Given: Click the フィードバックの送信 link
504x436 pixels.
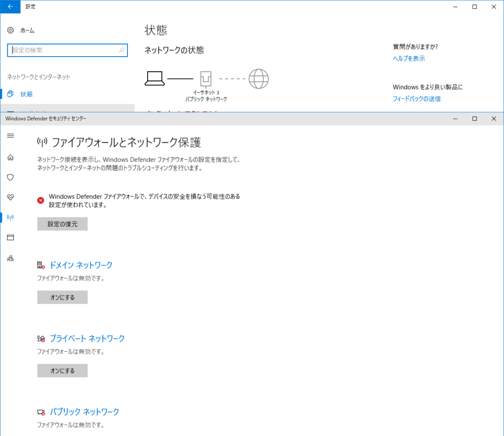Looking at the screenshot, I should [416, 99].
